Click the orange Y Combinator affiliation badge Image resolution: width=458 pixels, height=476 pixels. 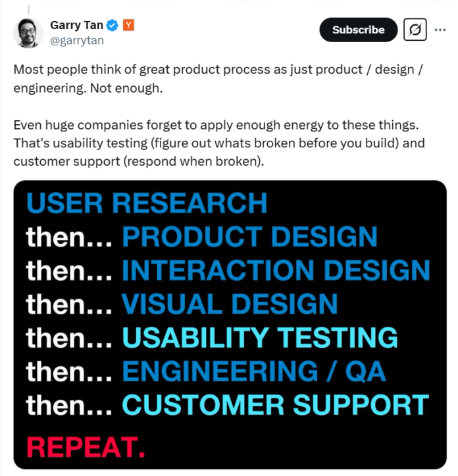coord(129,26)
